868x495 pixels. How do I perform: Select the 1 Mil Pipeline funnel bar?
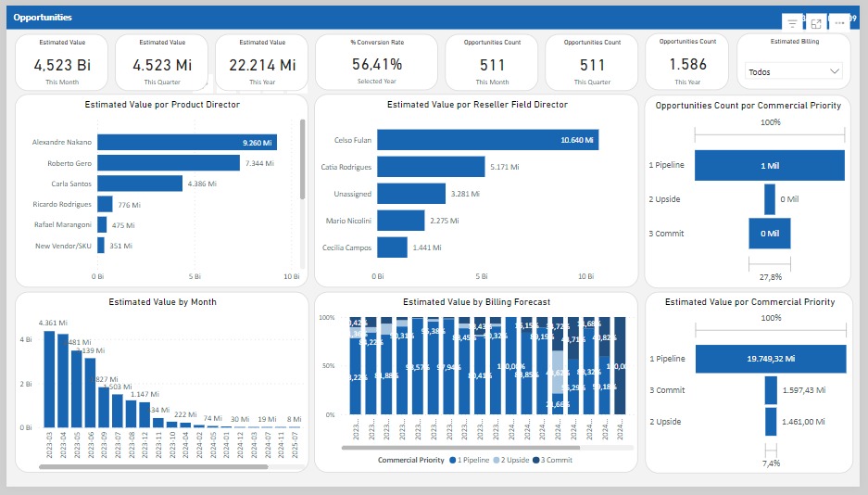point(770,166)
